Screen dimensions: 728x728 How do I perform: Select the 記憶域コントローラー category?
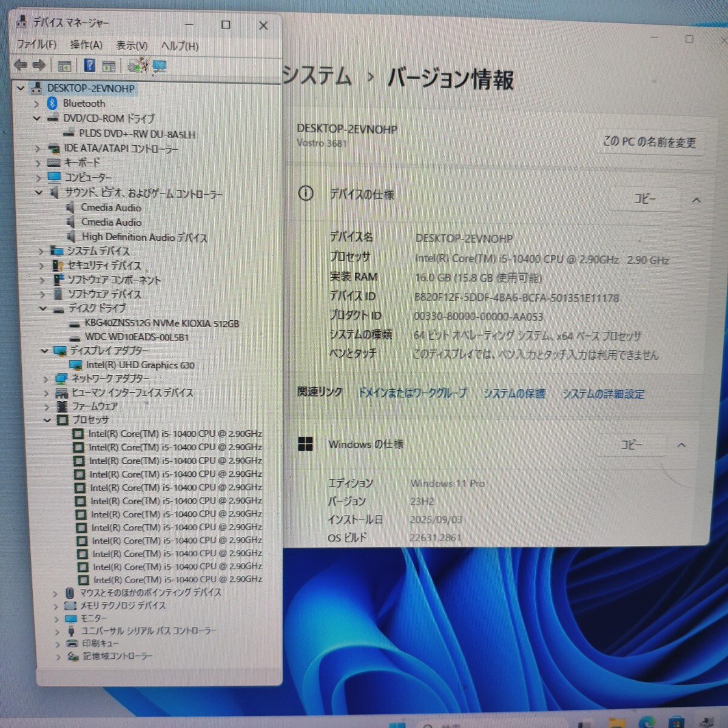(118, 656)
